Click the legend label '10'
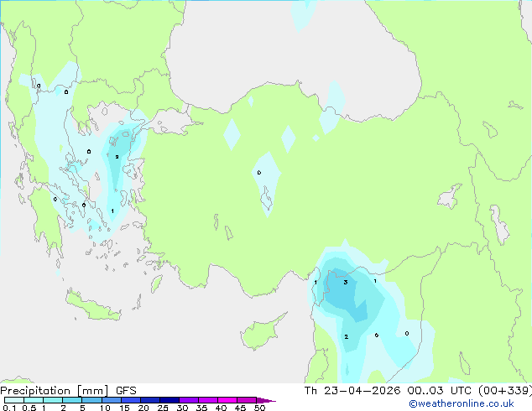Viewport: 532px width, 411px height. (x=105, y=408)
